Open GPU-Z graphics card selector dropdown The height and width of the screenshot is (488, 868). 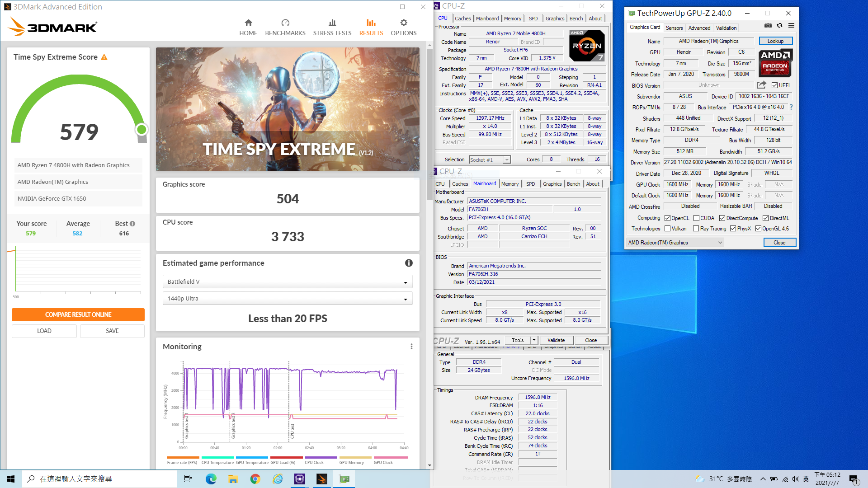pos(675,243)
